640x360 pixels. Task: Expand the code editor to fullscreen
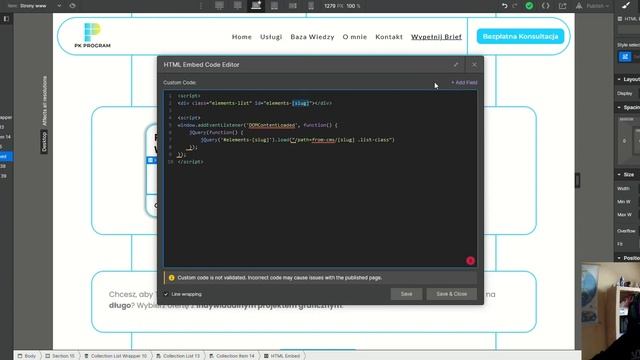coord(456,64)
